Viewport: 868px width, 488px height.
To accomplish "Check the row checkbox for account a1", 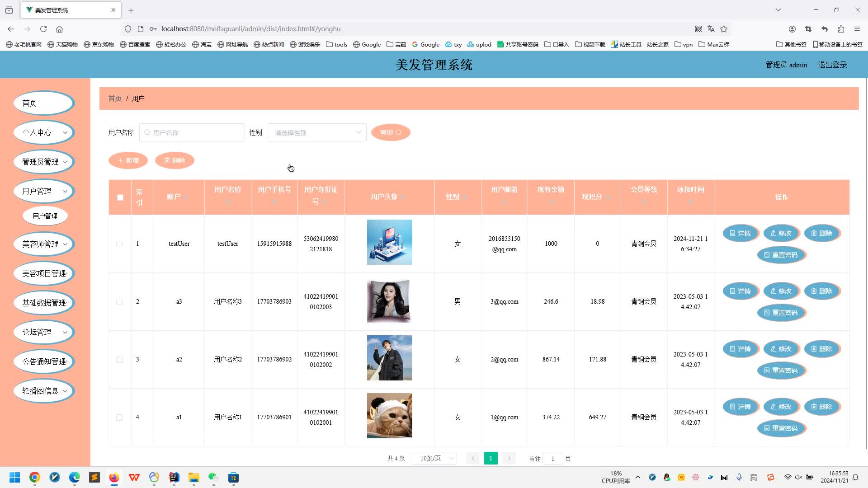I will (119, 418).
